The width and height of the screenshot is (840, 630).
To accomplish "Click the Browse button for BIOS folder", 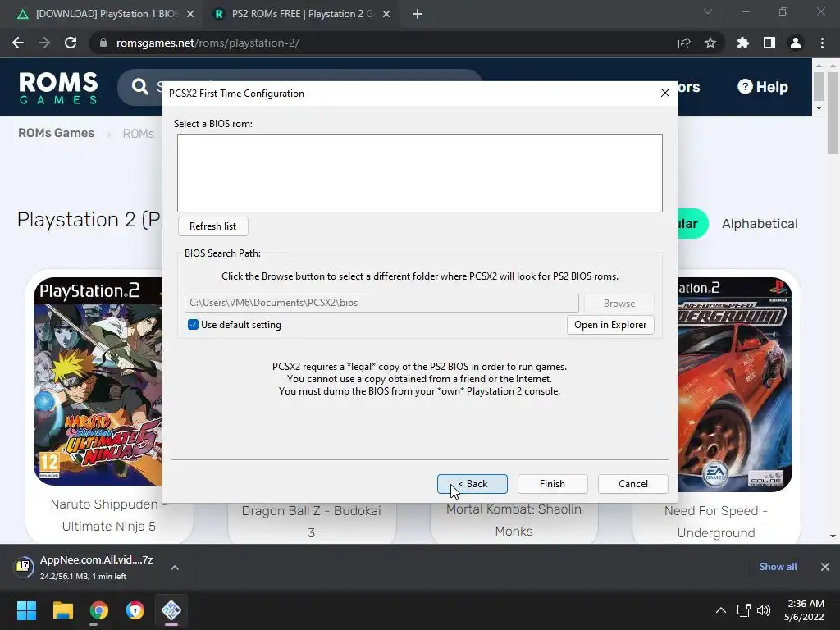I will [x=619, y=304].
